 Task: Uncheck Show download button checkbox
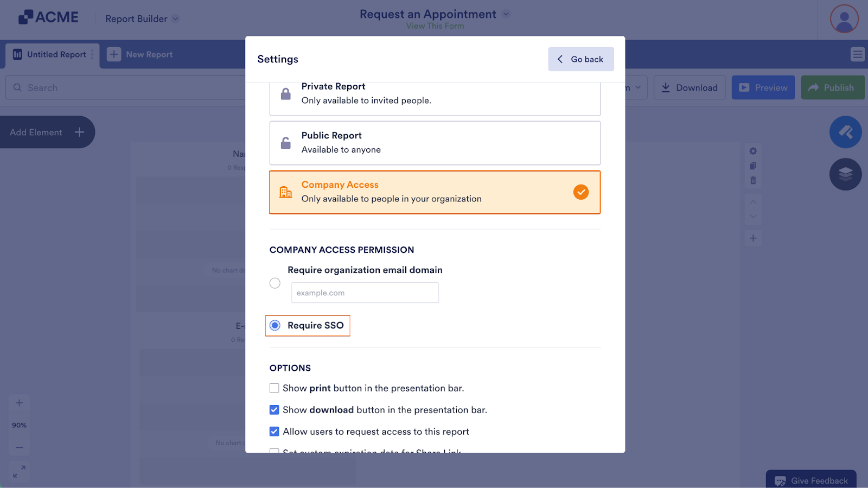275,410
